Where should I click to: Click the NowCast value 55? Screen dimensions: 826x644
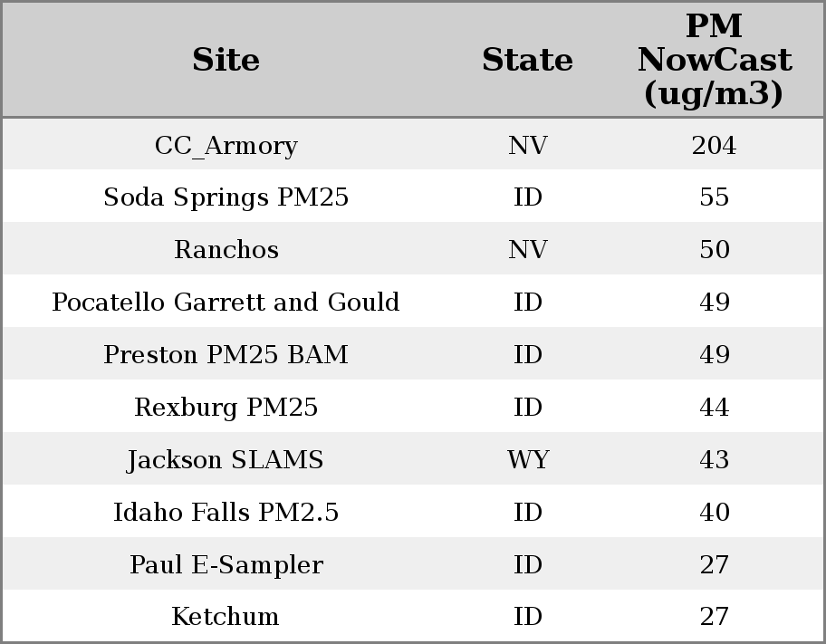pyautogui.click(x=714, y=197)
